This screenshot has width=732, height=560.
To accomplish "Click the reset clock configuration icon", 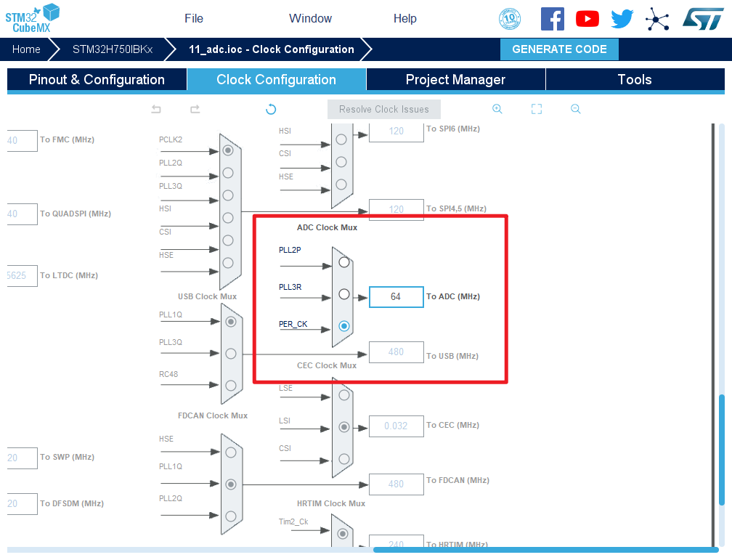I will (271, 109).
